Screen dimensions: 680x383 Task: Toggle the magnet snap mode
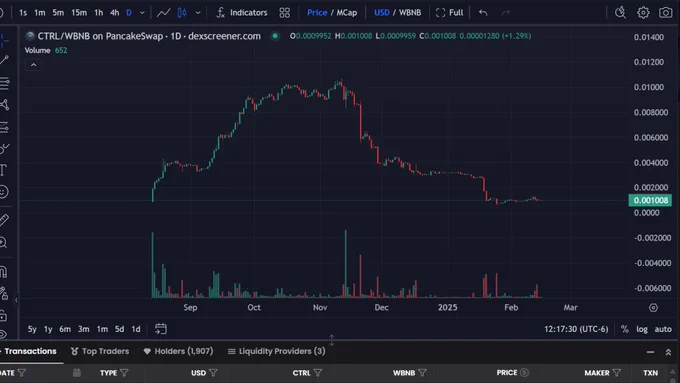pyautogui.click(x=3, y=272)
